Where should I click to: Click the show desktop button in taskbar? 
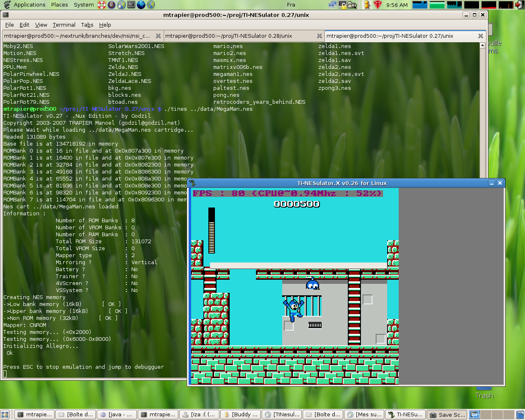[5, 415]
